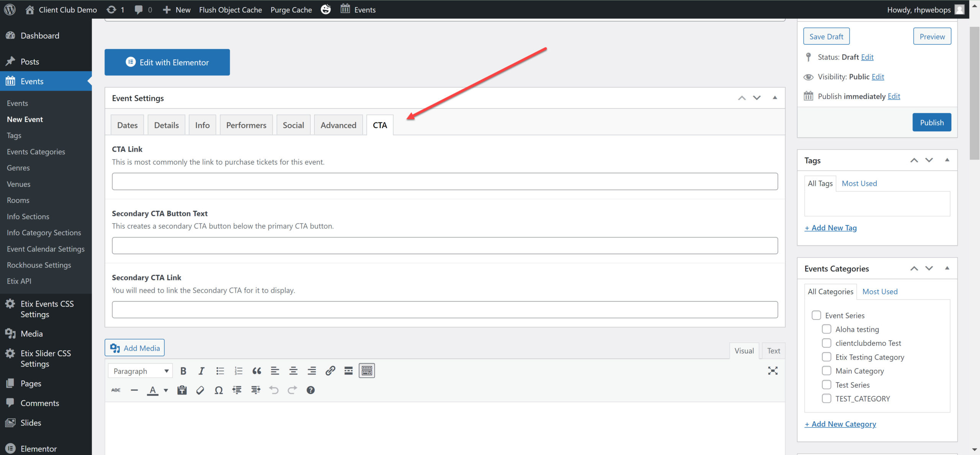Image resolution: width=980 pixels, height=455 pixels.
Task: Click the numbered list icon
Action: [238, 371]
